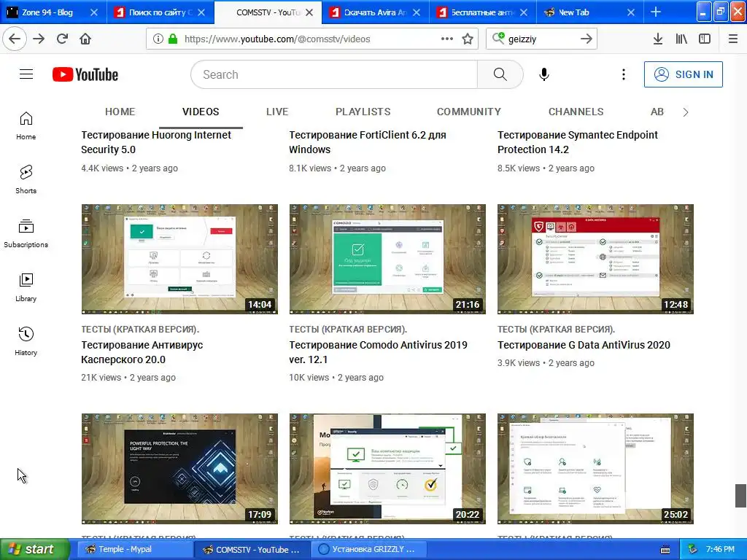Click the browser address bar URL

277,39
